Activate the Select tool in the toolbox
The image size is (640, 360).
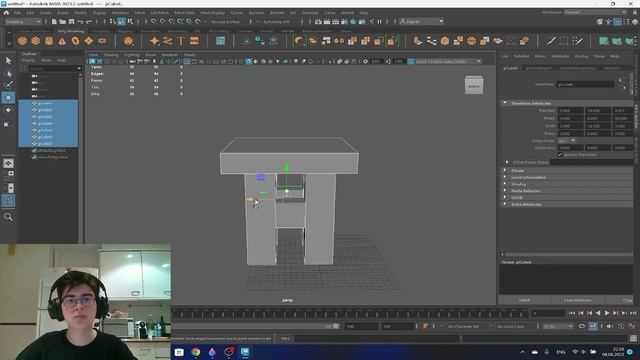pyautogui.click(x=8, y=60)
